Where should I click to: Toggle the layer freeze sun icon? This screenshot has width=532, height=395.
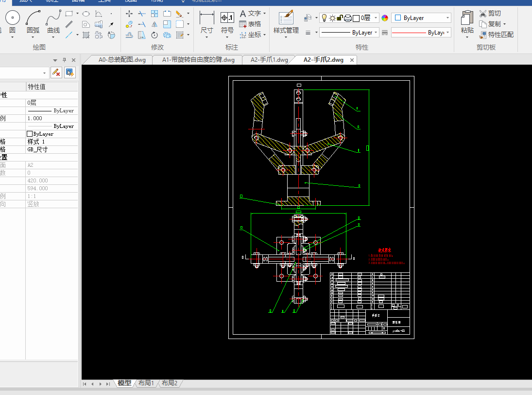tap(332, 18)
